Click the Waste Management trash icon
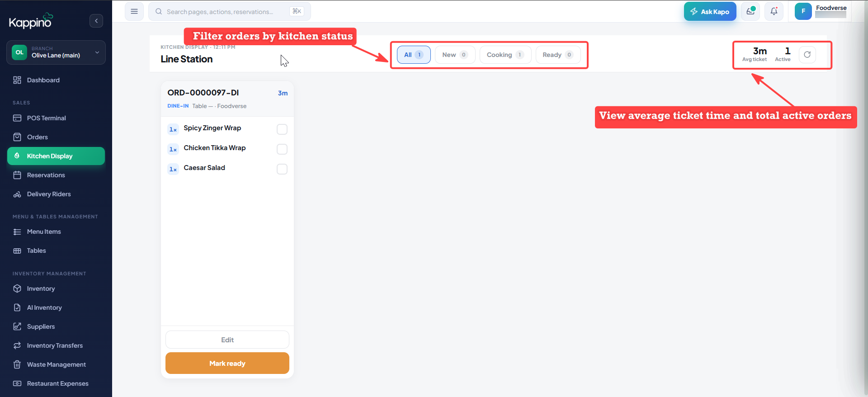The image size is (868, 397). click(x=17, y=364)
